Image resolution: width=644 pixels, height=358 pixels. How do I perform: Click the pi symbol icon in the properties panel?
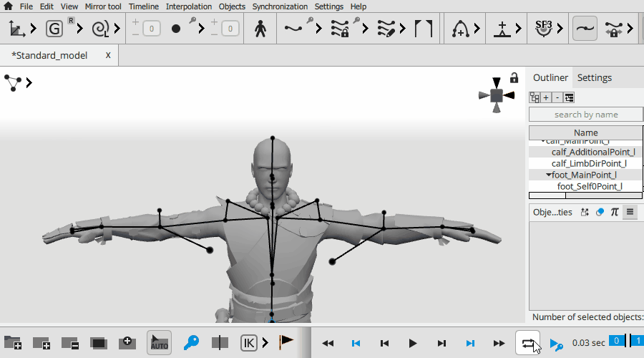pos(614,212)
